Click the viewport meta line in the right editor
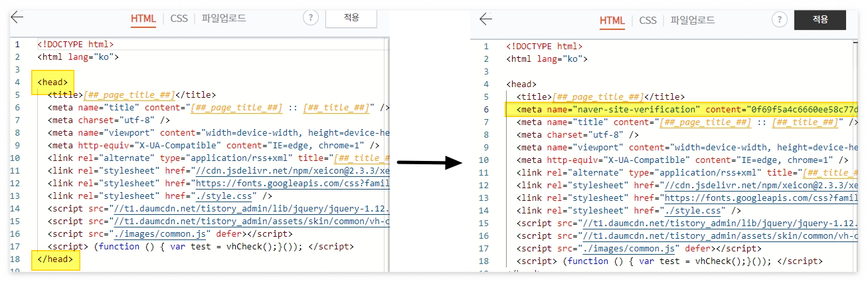 (687, 148)
